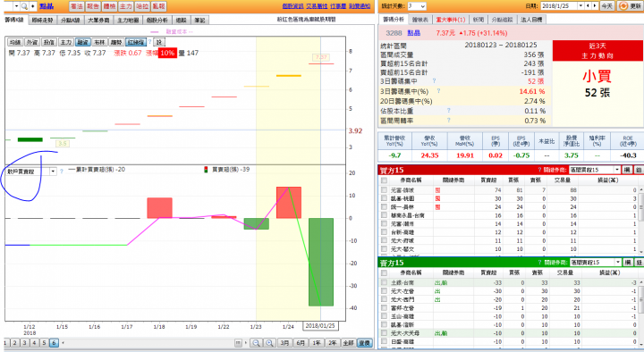Select the 全部 chart range button
Viewport: 644px width, 352px height.
(x=348, y=342)
